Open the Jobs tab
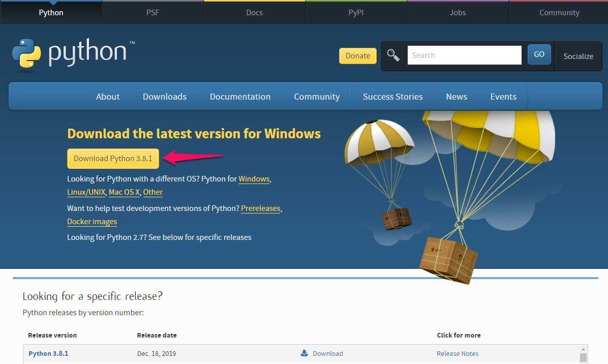 click(458, 12)
